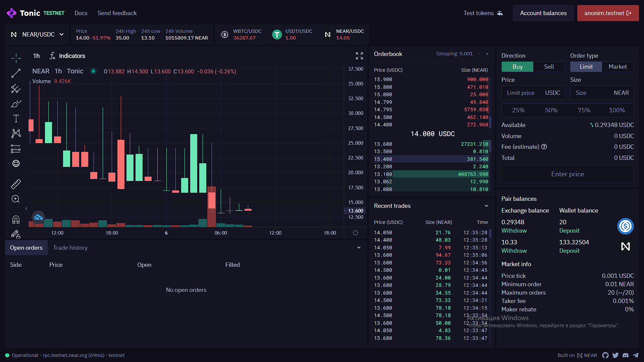The image size is (644, 362).
Task: Select the text annotation tool
Action: point(16,118)
